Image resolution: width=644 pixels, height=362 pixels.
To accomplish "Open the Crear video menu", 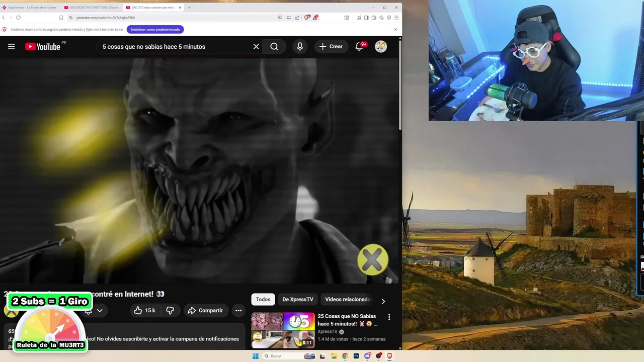I will click(x=331, y=47).
